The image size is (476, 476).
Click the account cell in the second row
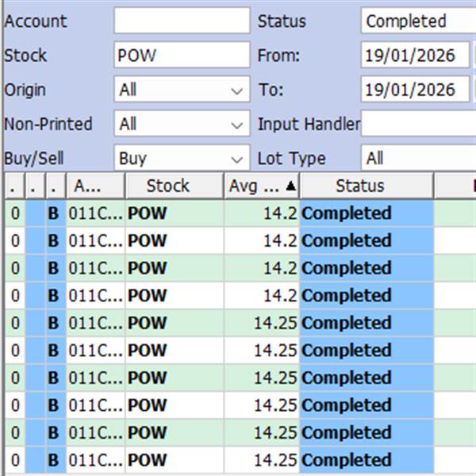click(x=95, y=240)
